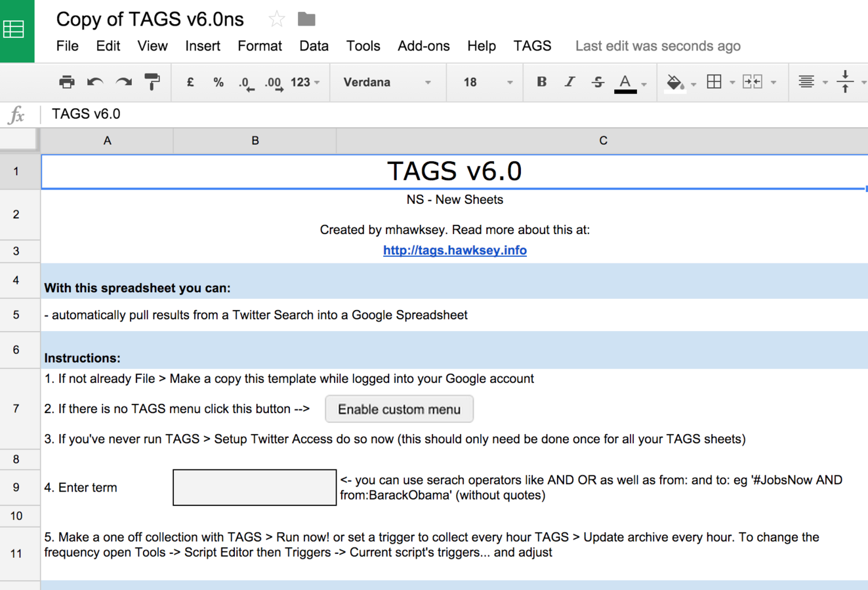
Task: Open the Data menu
Action: point(314,46)
